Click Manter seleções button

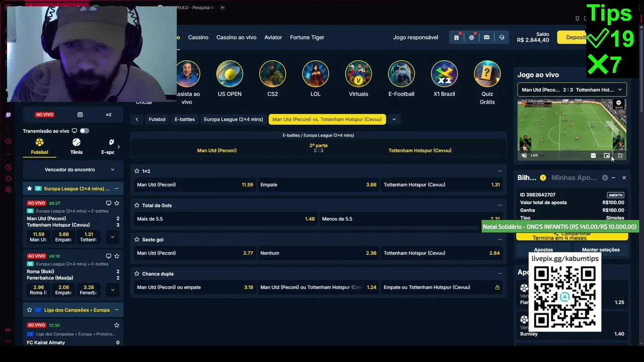coord(601,249)
